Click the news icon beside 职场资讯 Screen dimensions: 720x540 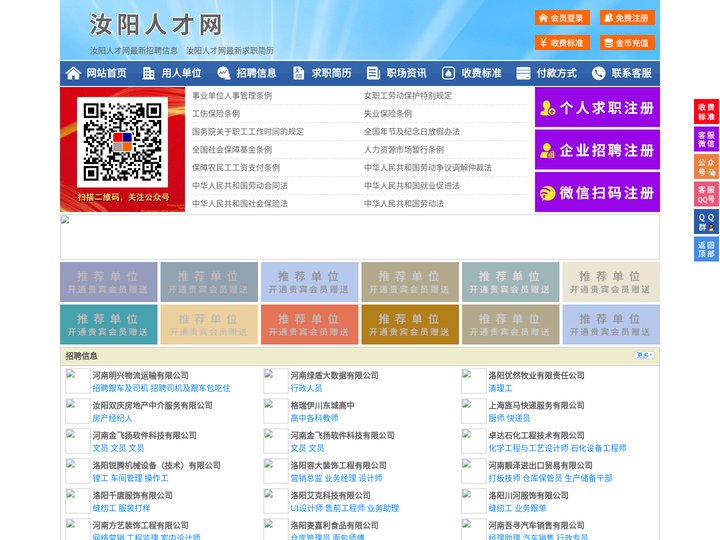coord(373,73)
